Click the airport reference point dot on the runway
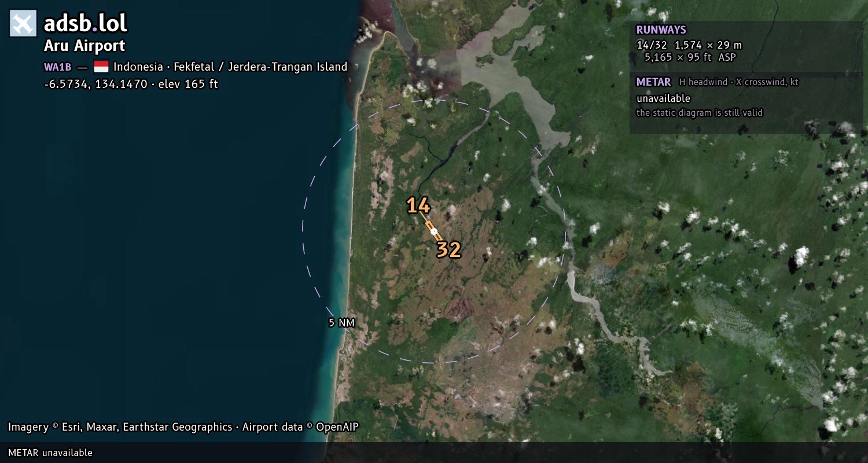 pos(434,231)
